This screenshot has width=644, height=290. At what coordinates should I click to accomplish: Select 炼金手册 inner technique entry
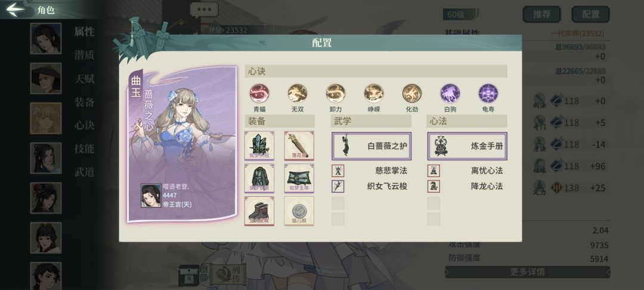click(x=467, y=146)
